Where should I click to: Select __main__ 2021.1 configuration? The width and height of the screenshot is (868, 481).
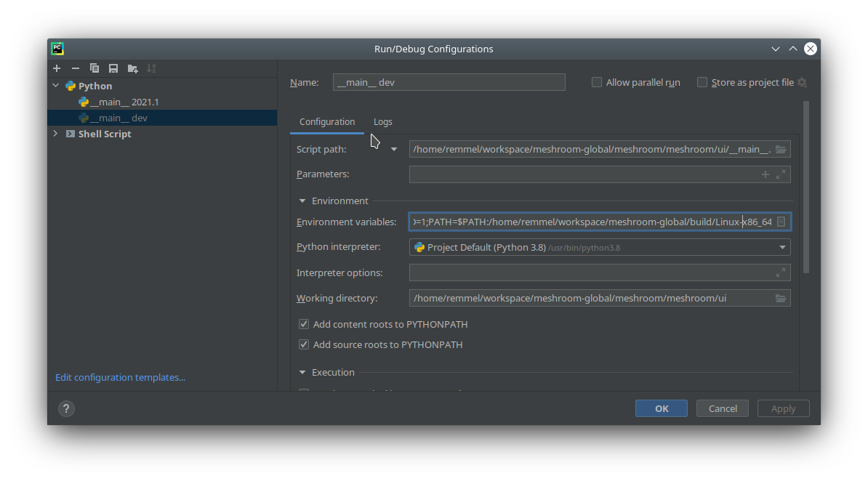pos(124,102)
